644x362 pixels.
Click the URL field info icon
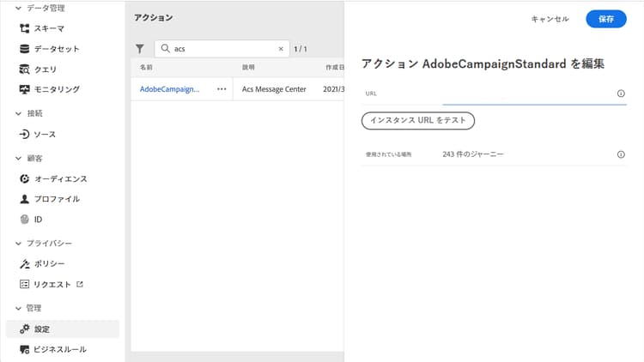[620, 94]
